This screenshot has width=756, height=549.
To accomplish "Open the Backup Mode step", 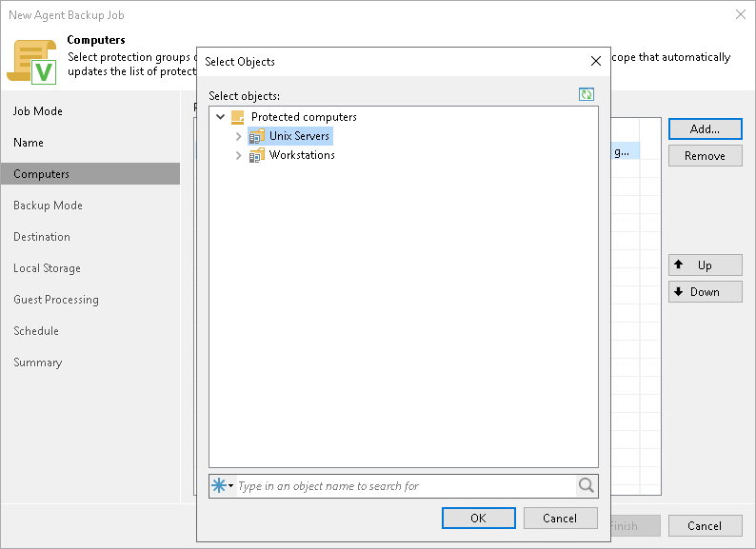I will click(x=48, y=206).
